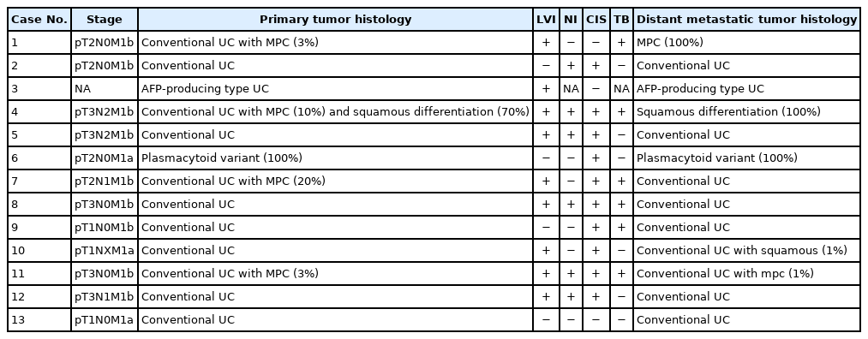Select the pT3N1M1b stage cell
Image resolution: width=868 pixels, height=339 pixels.
click(105, 297)
